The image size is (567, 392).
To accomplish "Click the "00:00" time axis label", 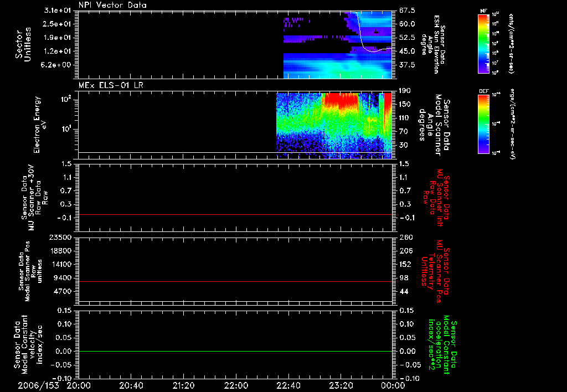I will 393,385.
